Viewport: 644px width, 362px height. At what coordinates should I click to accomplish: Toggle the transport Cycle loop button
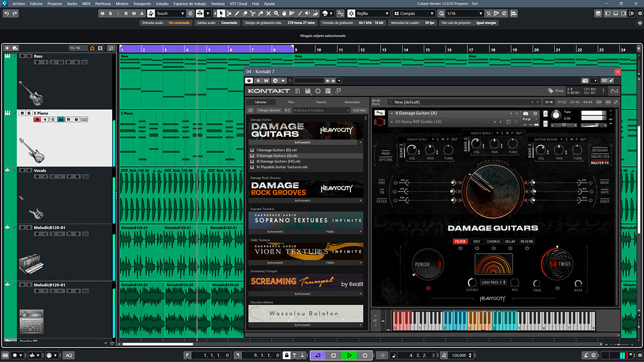pyautogui.click(x=317, y=355)
